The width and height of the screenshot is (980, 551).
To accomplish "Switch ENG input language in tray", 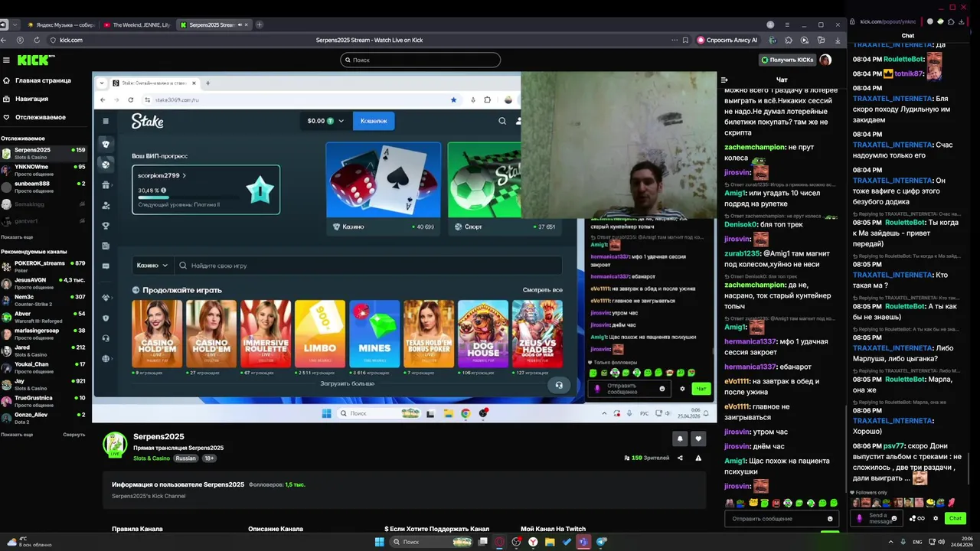I will click(x=917, y=542).
